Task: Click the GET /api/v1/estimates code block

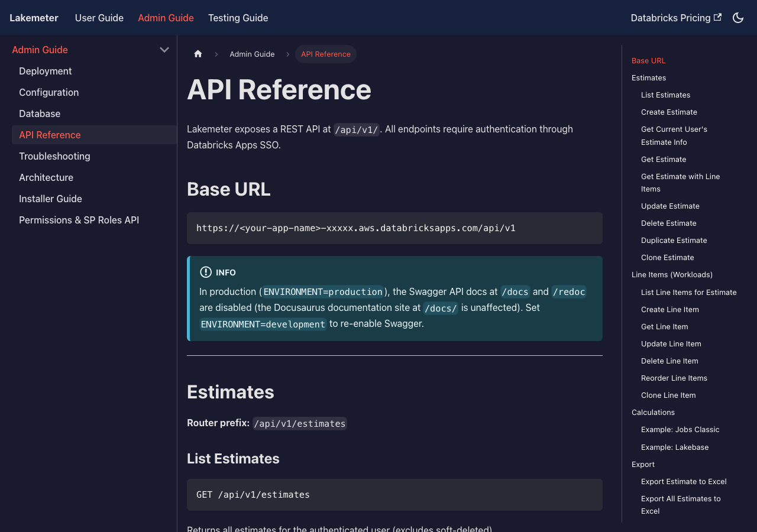Action: click(394, 495)
